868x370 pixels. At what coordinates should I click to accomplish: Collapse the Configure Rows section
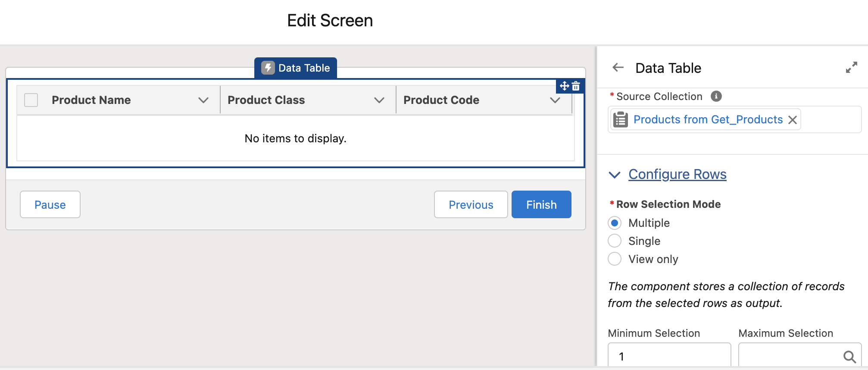(x=615, y=175)
